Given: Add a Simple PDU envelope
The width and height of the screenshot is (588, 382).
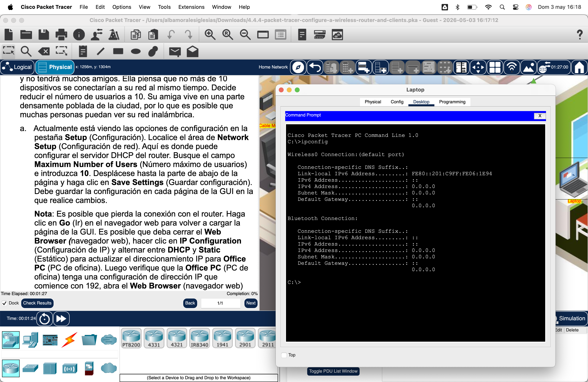Looking at the screenshot, I should [175, 52].
